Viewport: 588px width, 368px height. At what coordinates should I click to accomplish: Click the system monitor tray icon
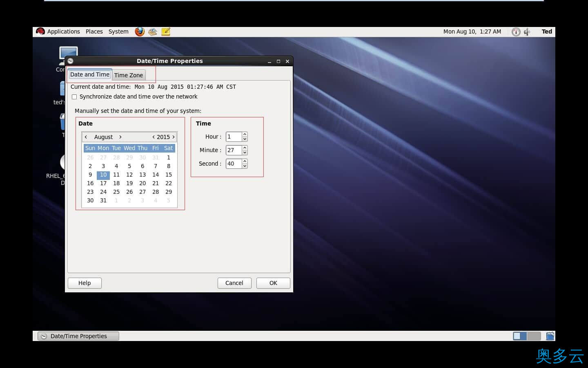[x=516, y=32]
